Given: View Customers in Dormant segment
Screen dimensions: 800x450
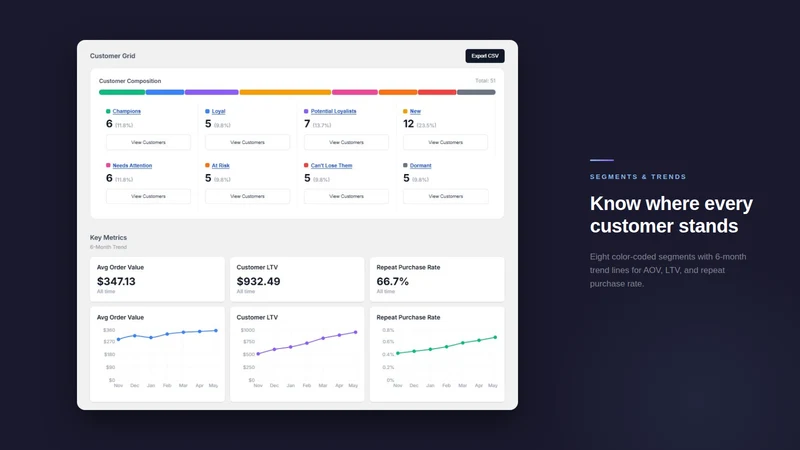Looking at the screenshot, I should pos(445,196).
